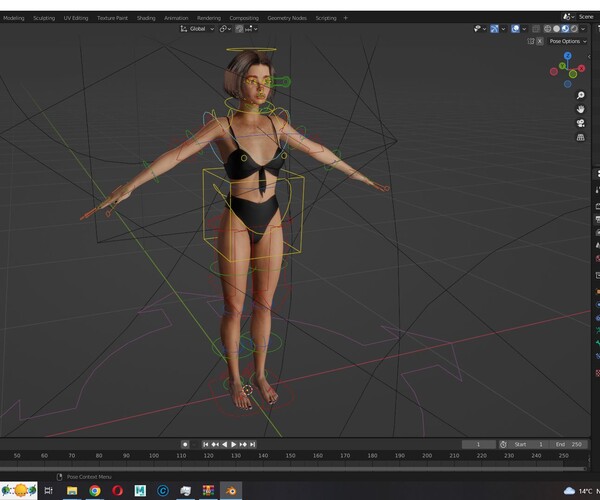Screen dimensions: 600x500
Task: Switch to the Texture Paint workspace
Action: point(112,18)
